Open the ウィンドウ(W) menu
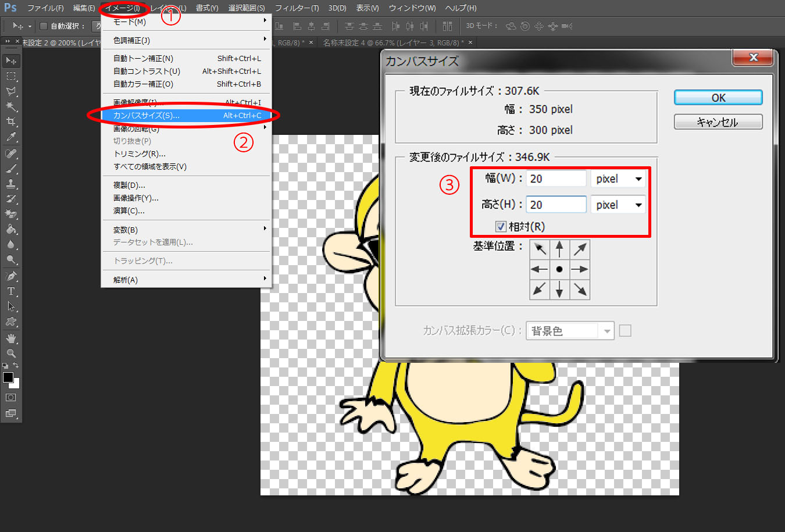This screenshot has width=785, height=532. click(x=412, y=8)
